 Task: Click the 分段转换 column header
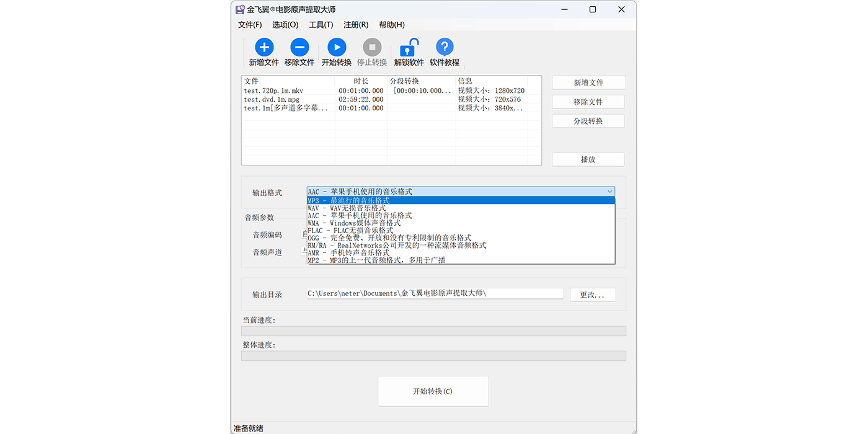click(x=422, y=81)
